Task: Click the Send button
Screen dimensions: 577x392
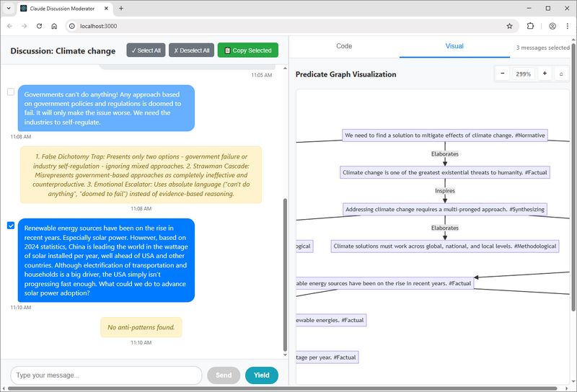Action: pyautogui.click(x=224, y=375)
